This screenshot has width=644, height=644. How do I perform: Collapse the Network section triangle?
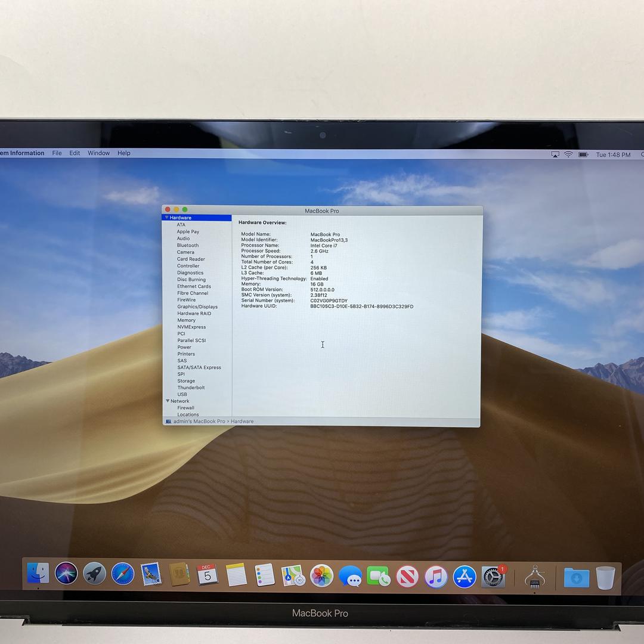coord(168,401)
